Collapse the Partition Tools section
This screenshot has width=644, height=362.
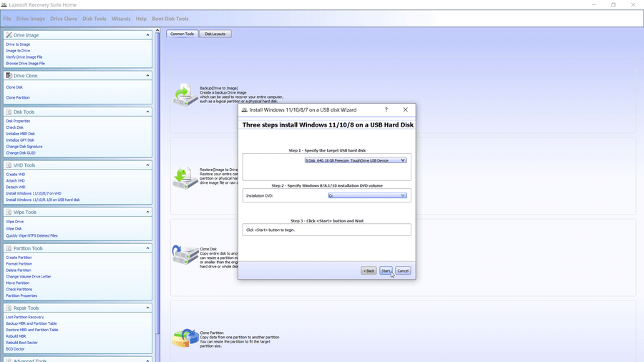pos(147,248)
